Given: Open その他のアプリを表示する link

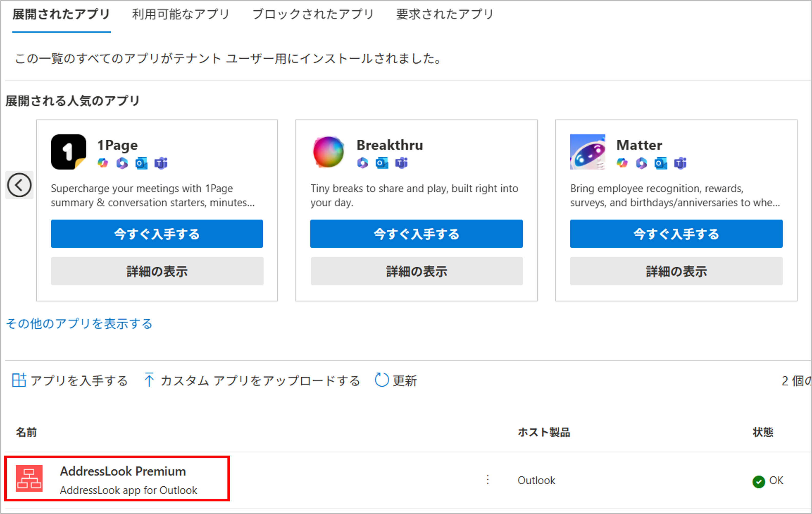Looking at the screenshot, I should tap(79, 323).
